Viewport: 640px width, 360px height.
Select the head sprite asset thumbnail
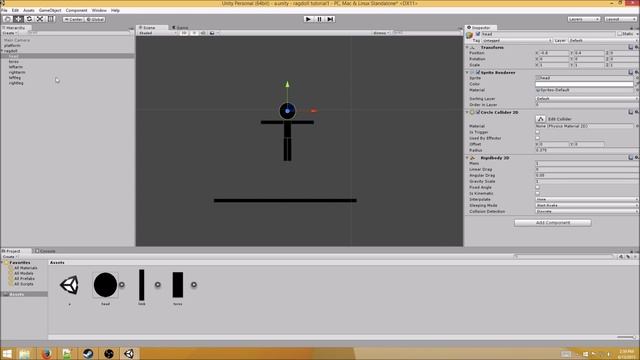click(105, 285)
